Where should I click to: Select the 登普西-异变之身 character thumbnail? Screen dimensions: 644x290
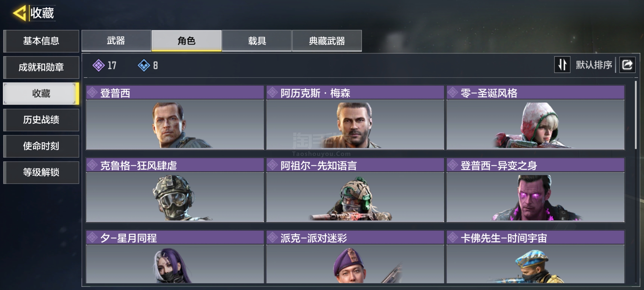(x=535, y=197)
